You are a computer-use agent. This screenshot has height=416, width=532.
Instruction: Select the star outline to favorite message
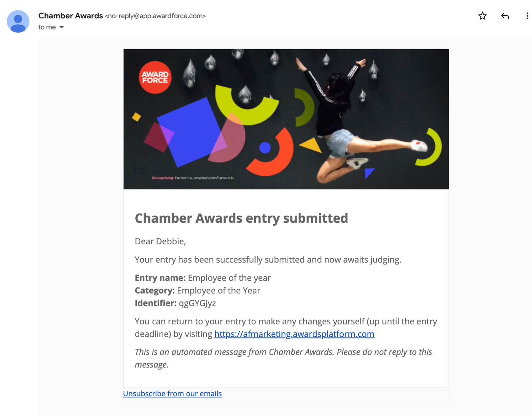[x=482, y=16]
